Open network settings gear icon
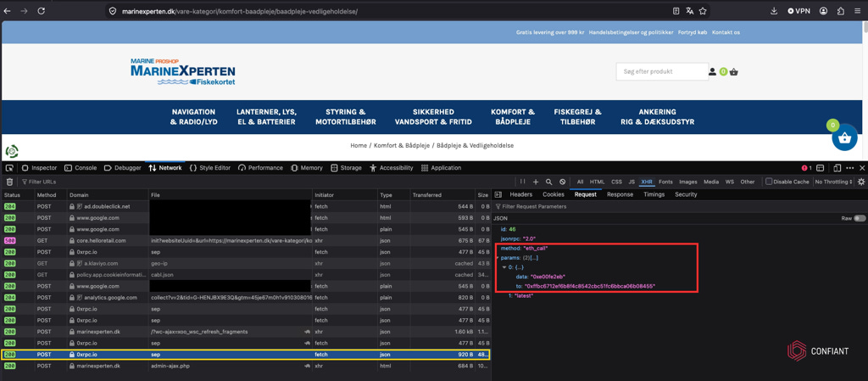 pyautogui.click(x=861, y=182)
